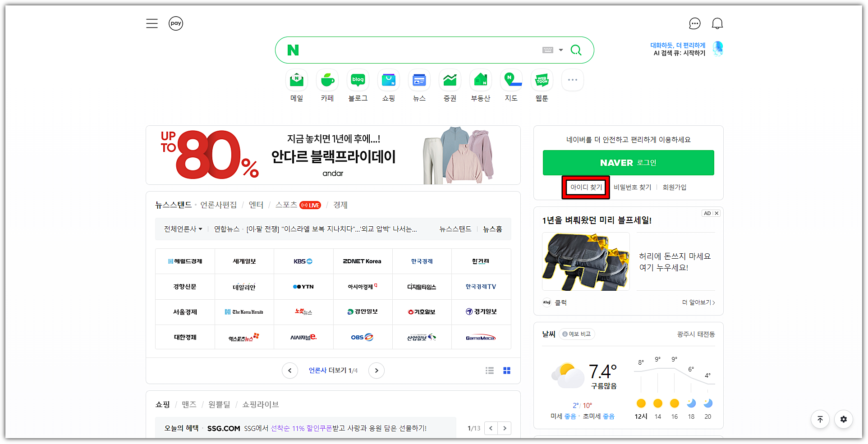This screenshot has height=444, width=868.
Task: Select the 뉴스스탠드 tab
Action: tap(174, 205)
